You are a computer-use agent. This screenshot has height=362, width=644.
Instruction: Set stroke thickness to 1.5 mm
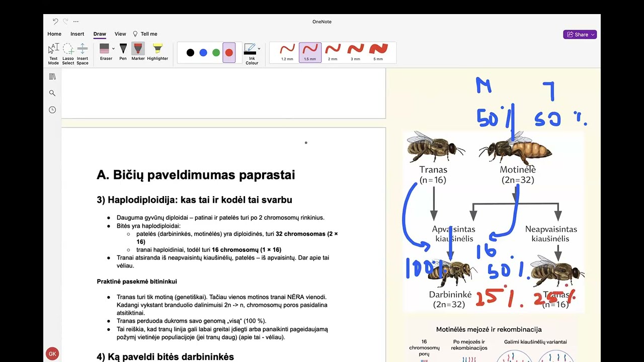310,52
